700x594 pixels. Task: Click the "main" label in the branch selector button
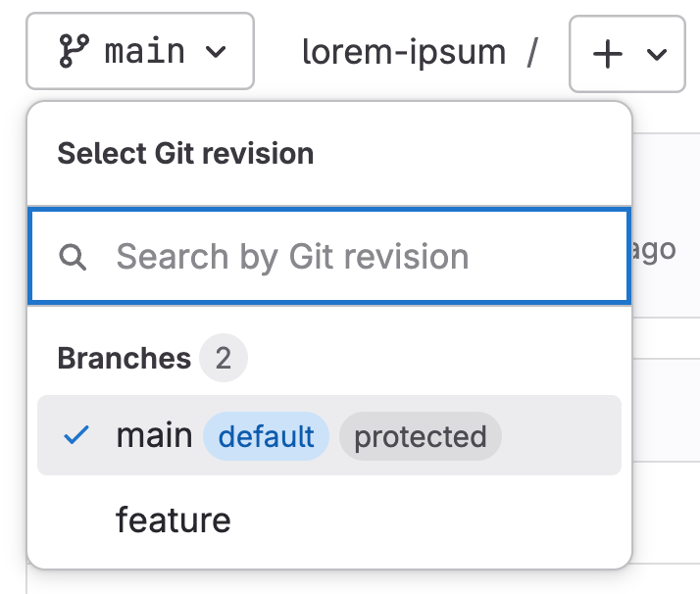click(x=144, y=51)
